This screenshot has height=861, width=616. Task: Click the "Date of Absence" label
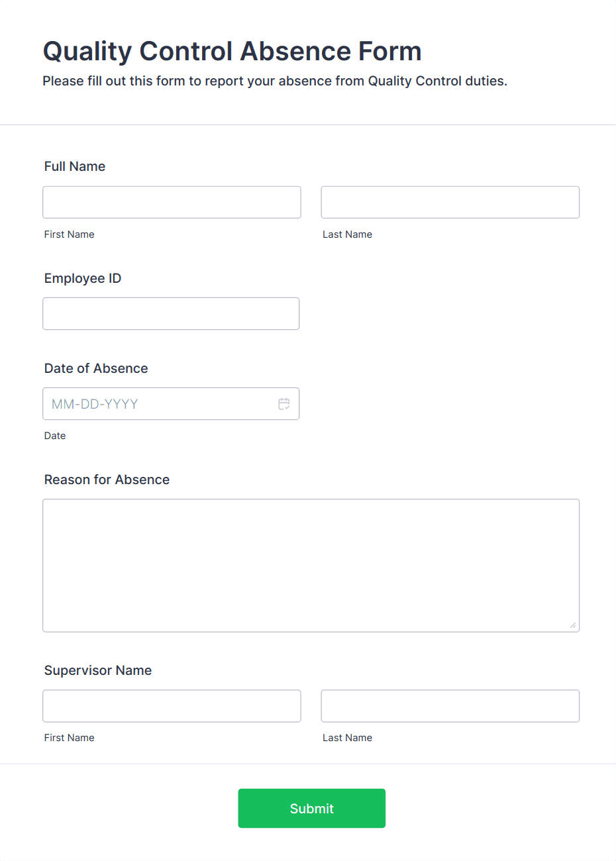(x=96, y=368)
